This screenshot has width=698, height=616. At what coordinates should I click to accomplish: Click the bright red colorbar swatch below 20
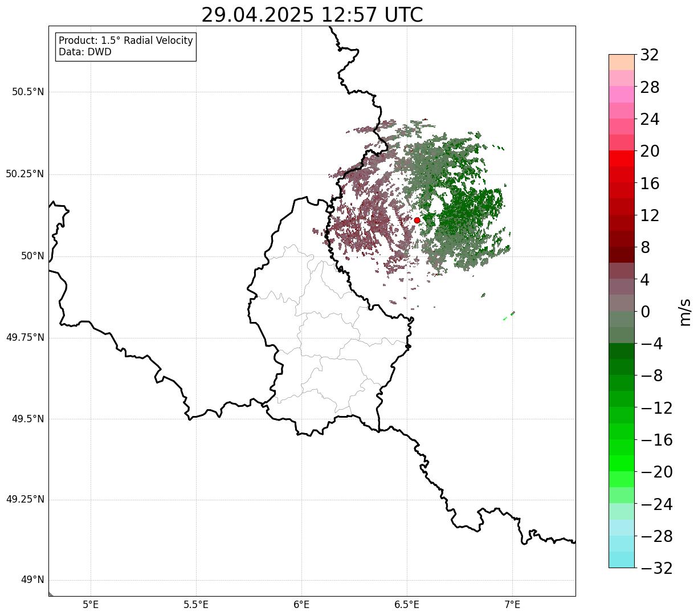pyautogui.click(x=622, y=158)
